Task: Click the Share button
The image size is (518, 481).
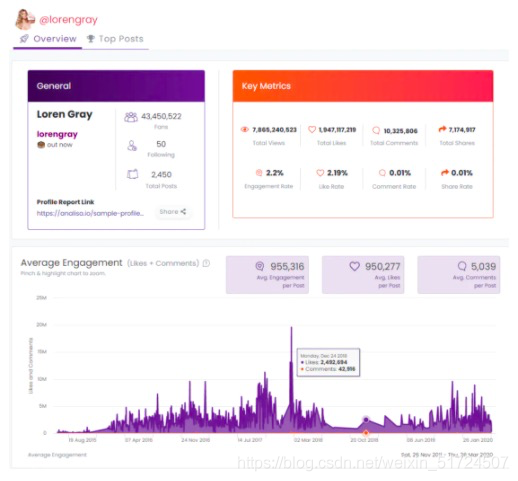Action: point(173,212)
